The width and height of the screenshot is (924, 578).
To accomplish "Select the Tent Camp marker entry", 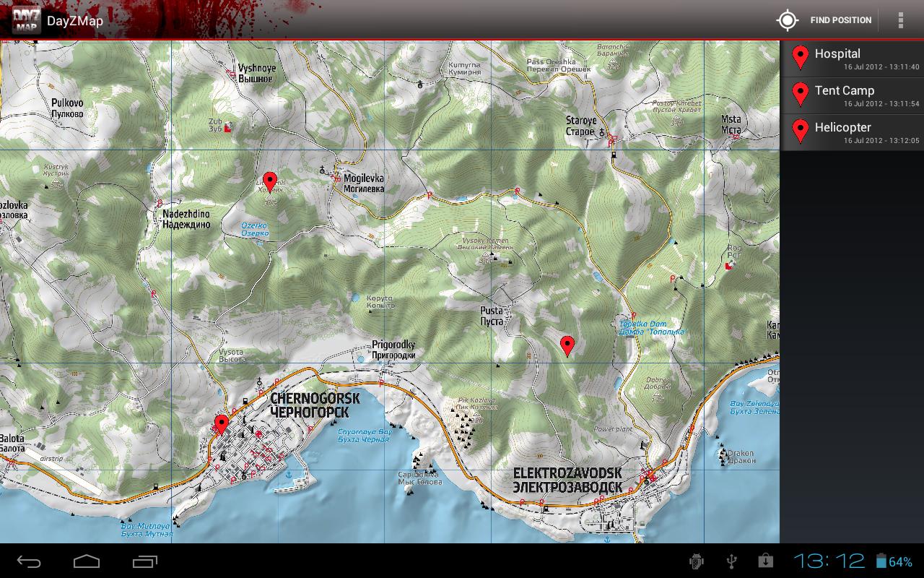I will [x=853, y=96].
